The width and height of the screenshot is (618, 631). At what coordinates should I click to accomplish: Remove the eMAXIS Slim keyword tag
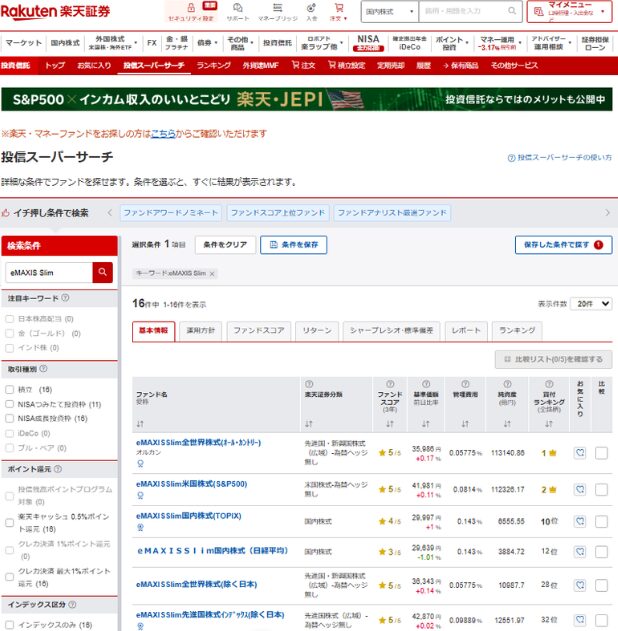[212, 274]
